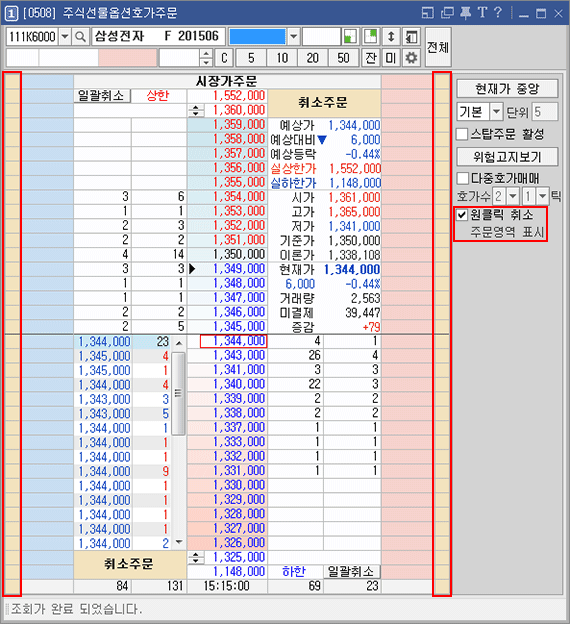Open help with the question mark icon

point(498,13)
